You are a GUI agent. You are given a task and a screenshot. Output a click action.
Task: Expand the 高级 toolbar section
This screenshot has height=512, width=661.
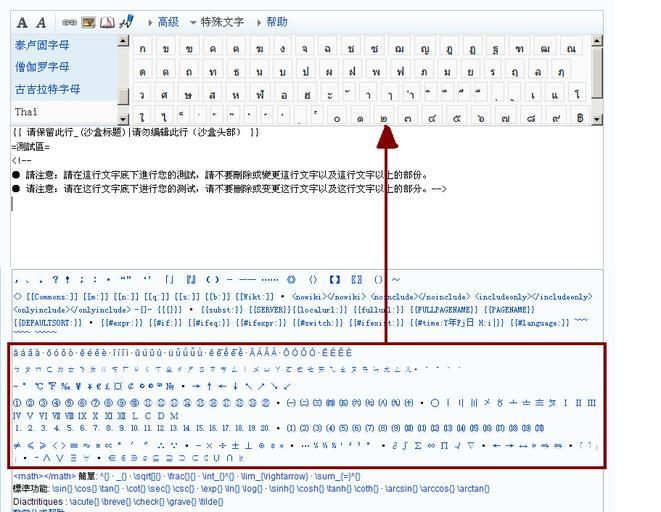click(x=167, y=22)
